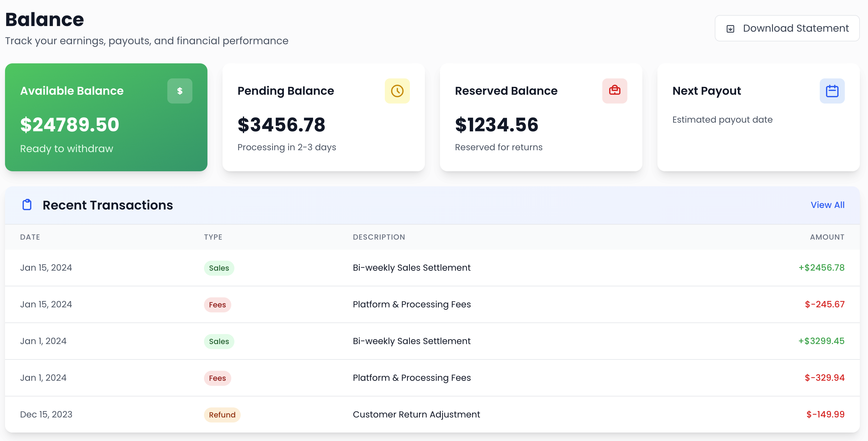
Task: Click the clipboard icon beside Recent Transactions
Action: click(27, 205)
